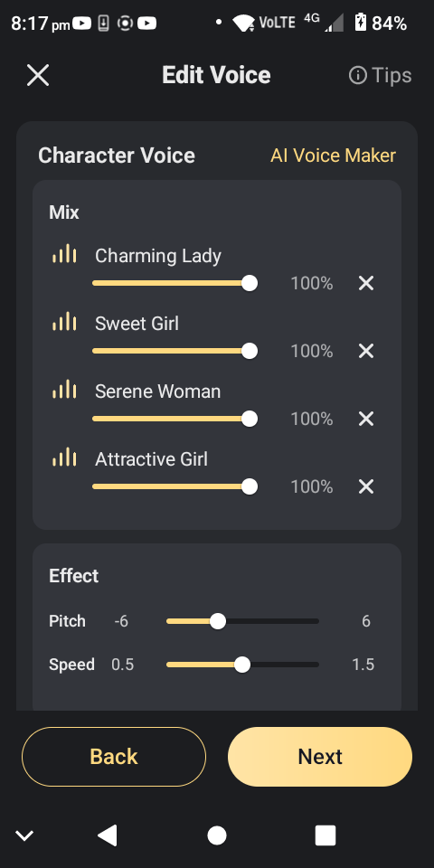Open the Tips info
The width and height of the screenshot is (434, 868).
[x=381, y=75]
